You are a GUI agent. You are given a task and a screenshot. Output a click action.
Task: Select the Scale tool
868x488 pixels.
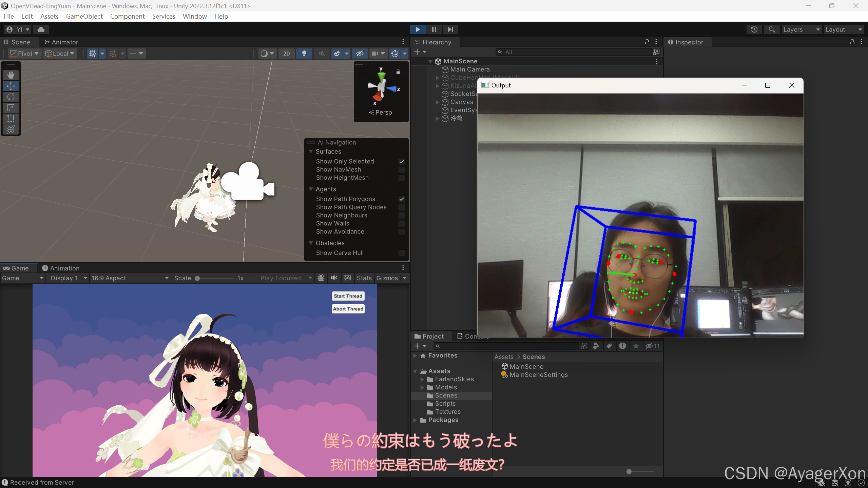click(x=11, y=108)
